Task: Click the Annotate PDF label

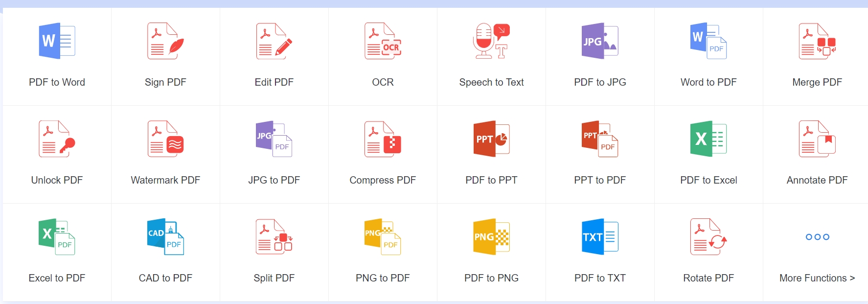Action: [x=817, y=180]
